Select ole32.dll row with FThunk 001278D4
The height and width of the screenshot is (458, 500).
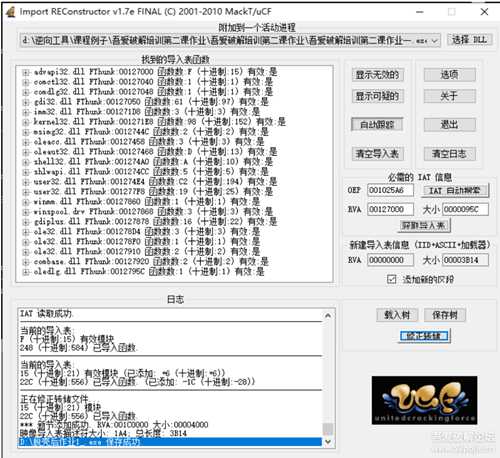[146, 232]
